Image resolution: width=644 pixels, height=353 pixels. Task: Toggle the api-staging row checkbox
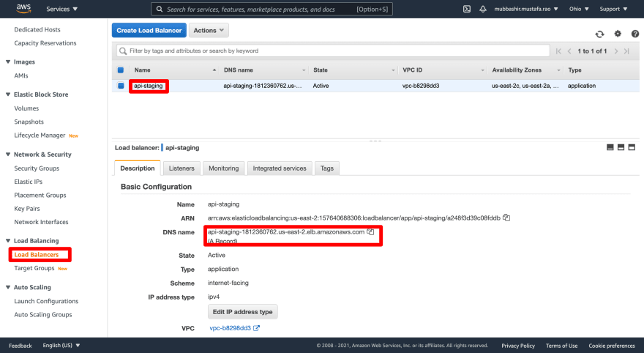click(x=121, y=86)
